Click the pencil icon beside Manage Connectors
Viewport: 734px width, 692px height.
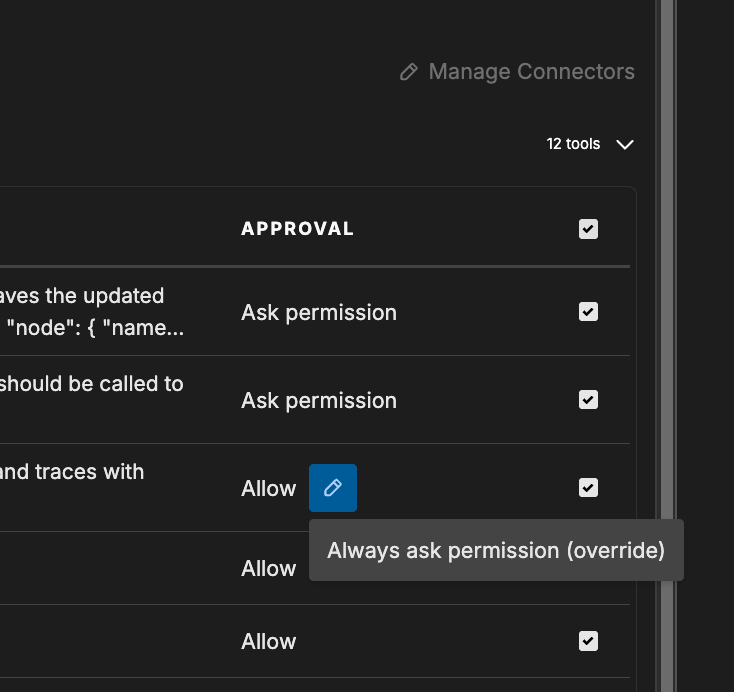tap(408, 72)
